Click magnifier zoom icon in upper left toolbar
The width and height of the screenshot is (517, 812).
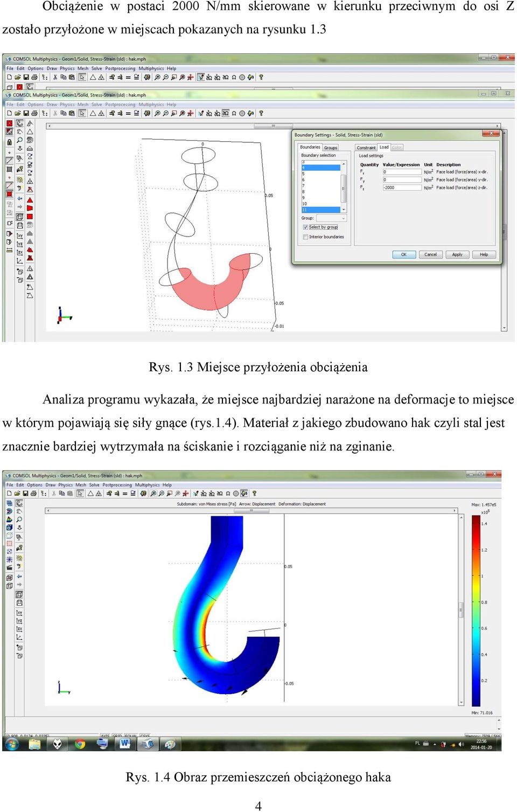(x=19, y=140)
